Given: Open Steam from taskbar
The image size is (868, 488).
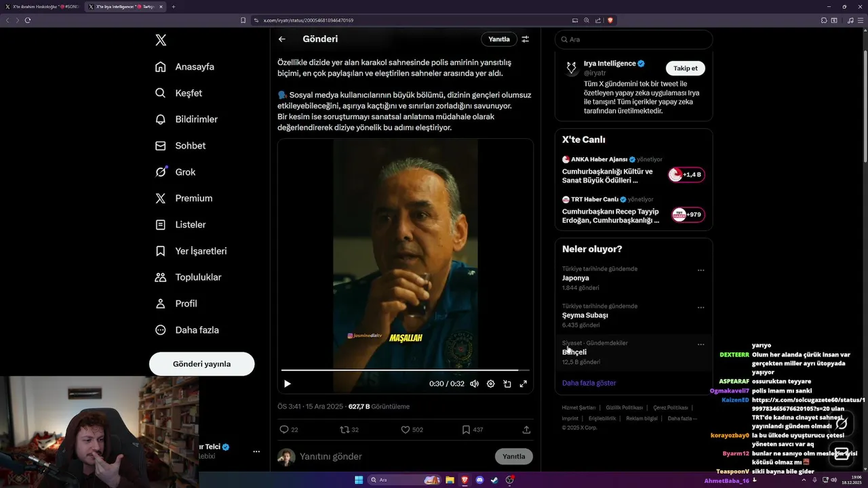Looking at the screenshot, I should coord(494,480).
